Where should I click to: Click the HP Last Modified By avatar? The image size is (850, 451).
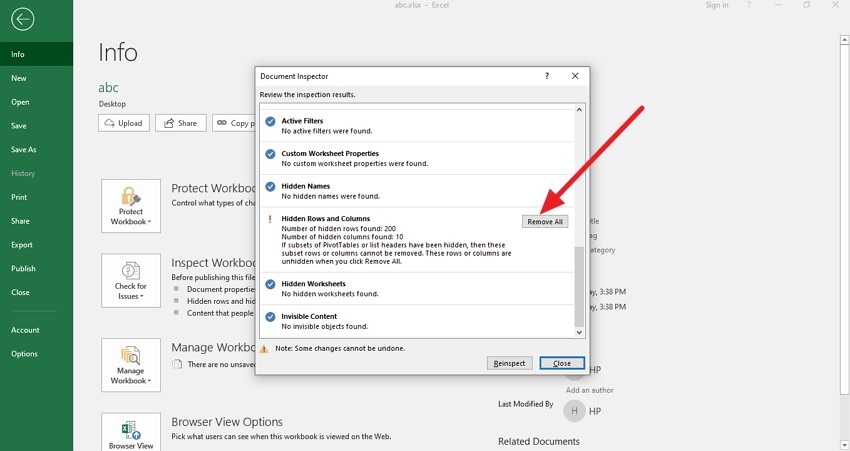click(574, 411)
